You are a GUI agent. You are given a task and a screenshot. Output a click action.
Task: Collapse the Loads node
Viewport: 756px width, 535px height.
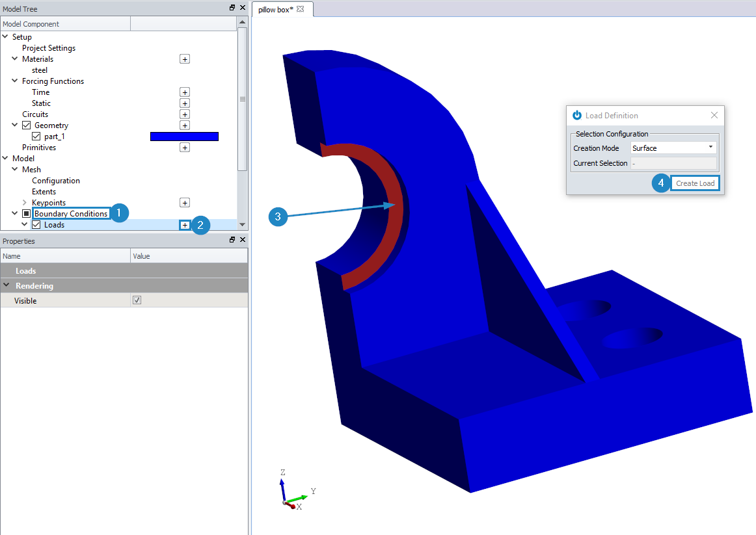click(25, 224)
